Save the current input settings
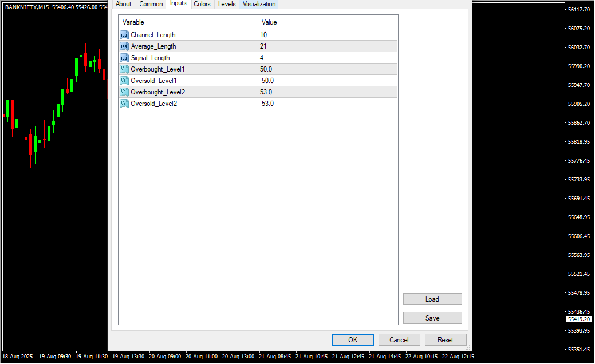 point(432,318)
